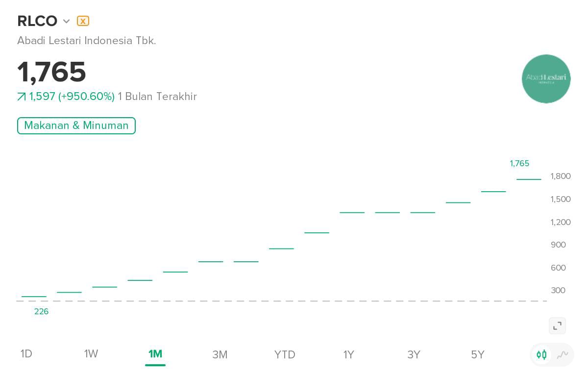This screenshot has width=588, height=377.
Task: Select the 5Y time range
Action: pos(478,354)
